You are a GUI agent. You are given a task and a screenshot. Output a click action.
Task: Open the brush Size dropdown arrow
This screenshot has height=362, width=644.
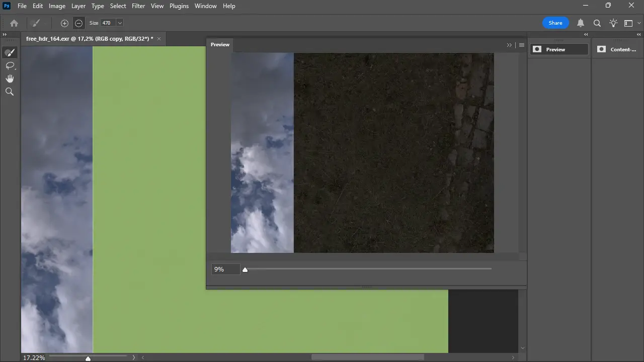(120, 23)
